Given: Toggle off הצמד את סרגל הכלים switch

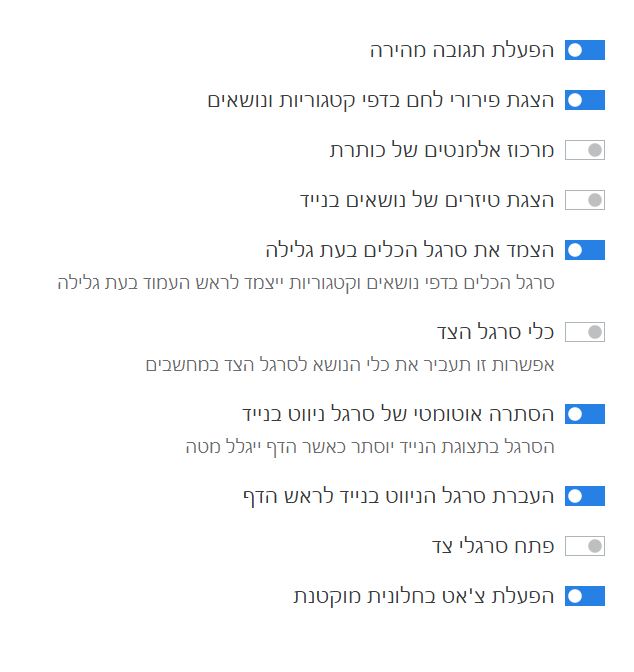Looking at the screenshot, I should [585, 250].
